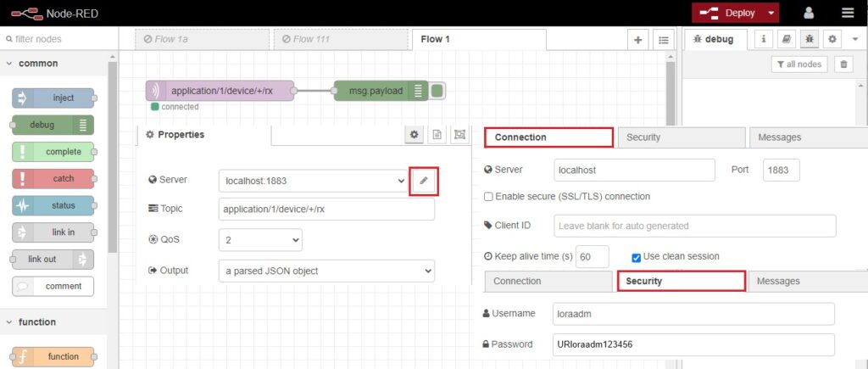Click the Server localhost input field
868x369 pixels.
pyautogui.click(x=634, y=171)
